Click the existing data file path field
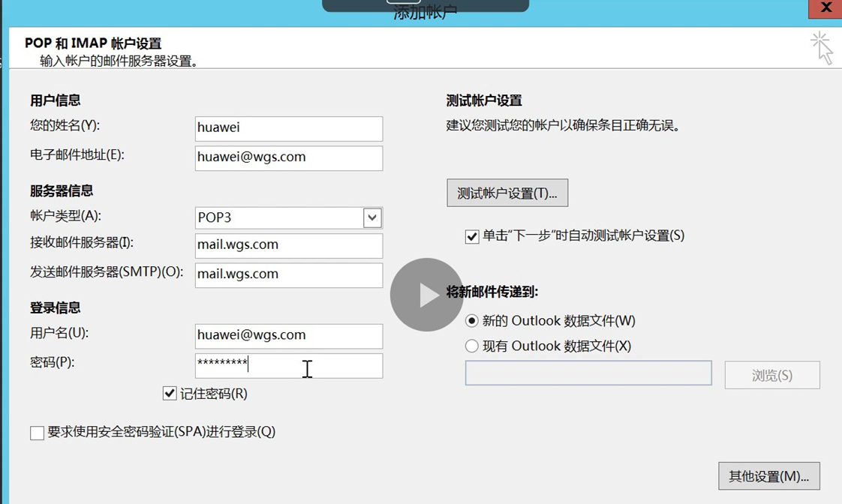 [588, 373]
